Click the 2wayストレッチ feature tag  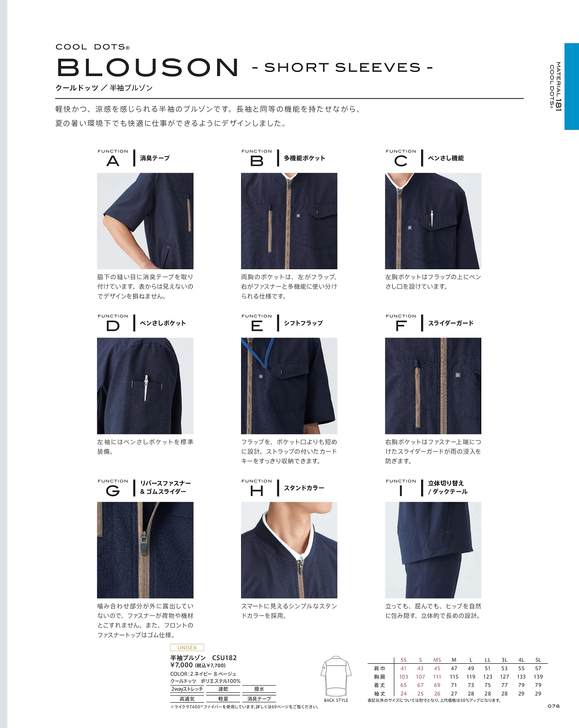pos(187,689)
